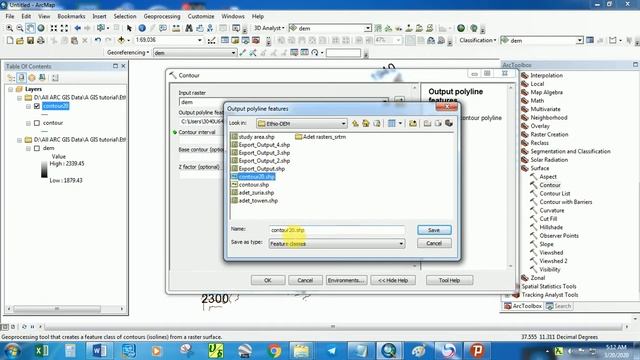Viewport: 640px width, 360px height.
Task: Click the New map document icon
Action: point(10,40)
